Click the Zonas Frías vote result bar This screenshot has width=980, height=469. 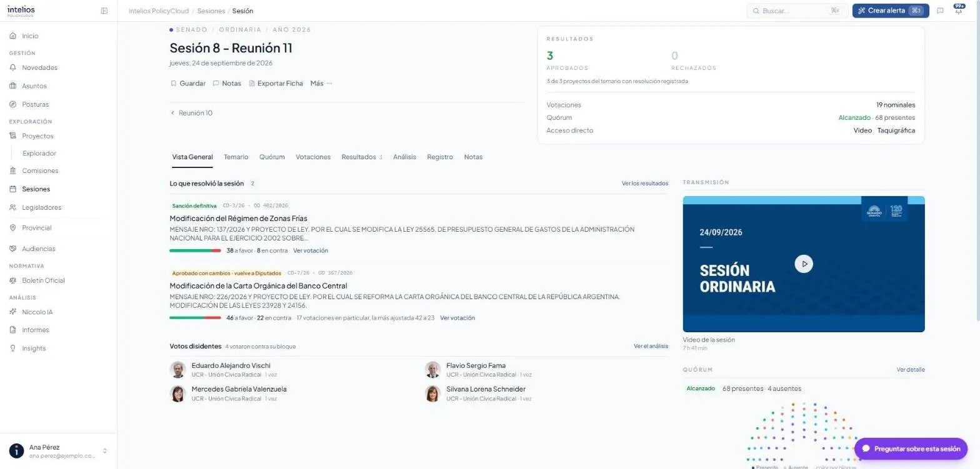[x=196, y=250]
